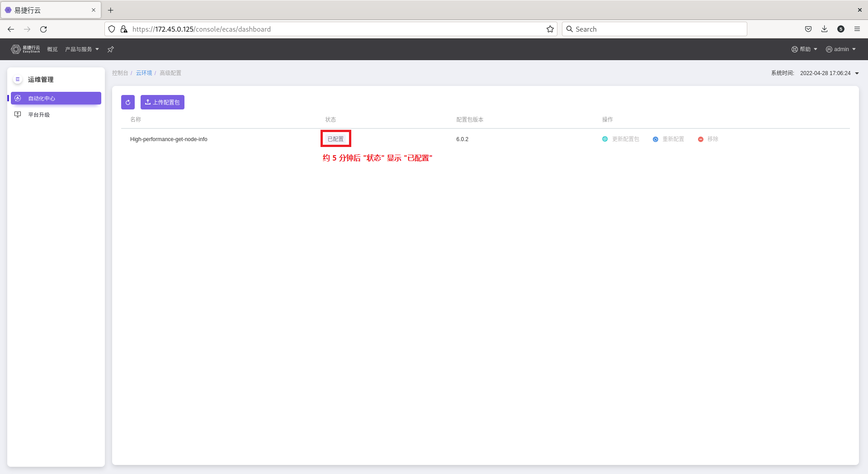Viewport: 868px width, 474px height.
Task: Click the 云环境 breadcrumb link
Action: tap(144, 73)
